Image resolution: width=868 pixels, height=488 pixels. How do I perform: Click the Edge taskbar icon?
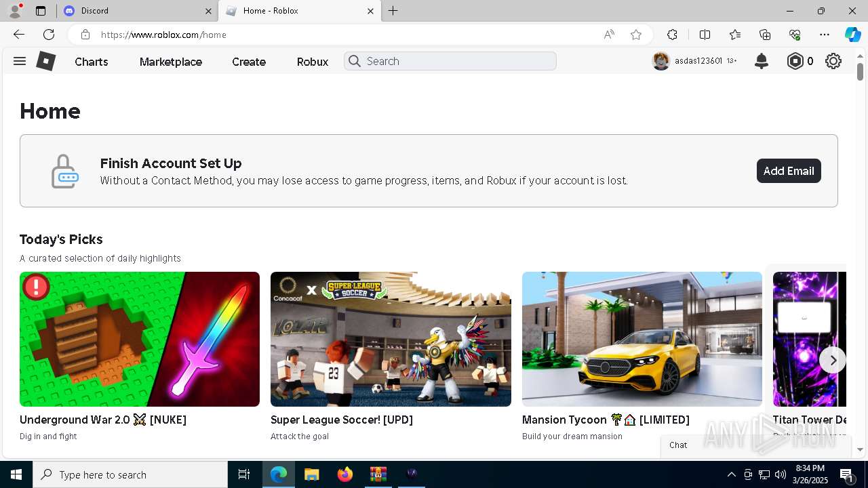(279, 474)
